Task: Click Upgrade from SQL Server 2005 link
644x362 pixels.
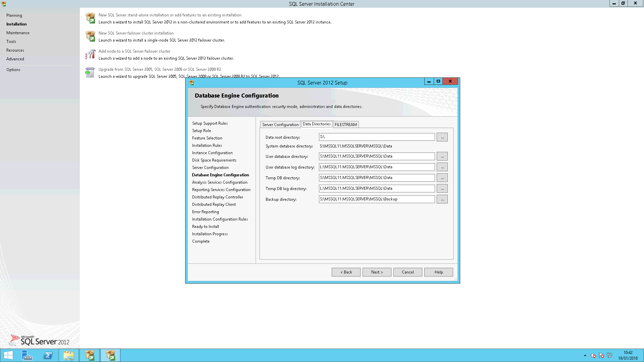Action: [160, 69]
